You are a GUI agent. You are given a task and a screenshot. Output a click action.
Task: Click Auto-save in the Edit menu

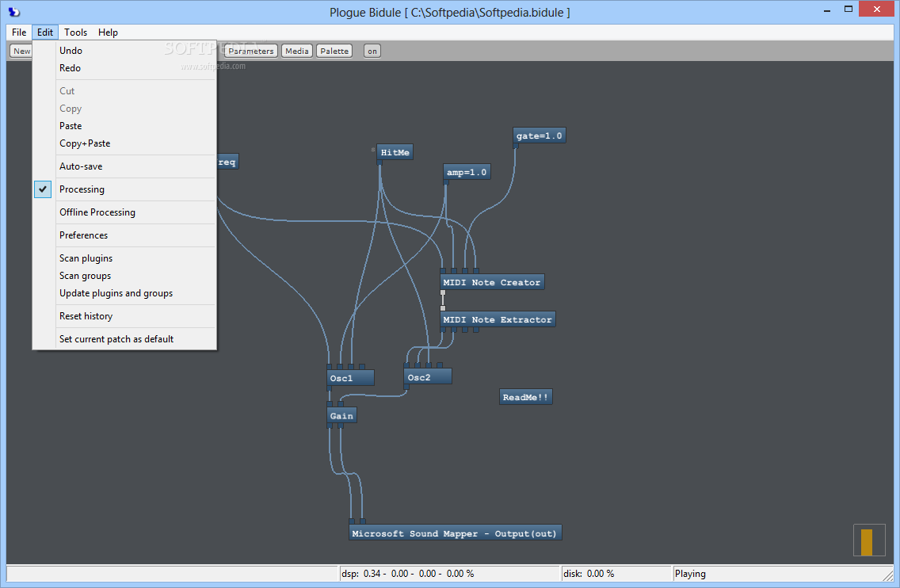point(124,166)
